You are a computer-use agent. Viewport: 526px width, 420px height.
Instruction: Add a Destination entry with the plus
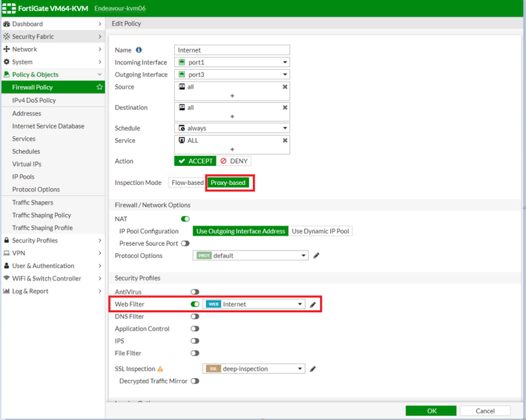click(232, 117)
